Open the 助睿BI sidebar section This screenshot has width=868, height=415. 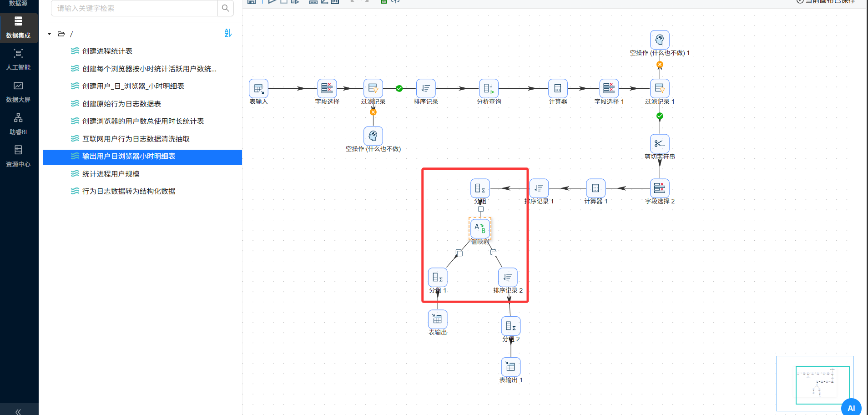[x=18, y=124]
